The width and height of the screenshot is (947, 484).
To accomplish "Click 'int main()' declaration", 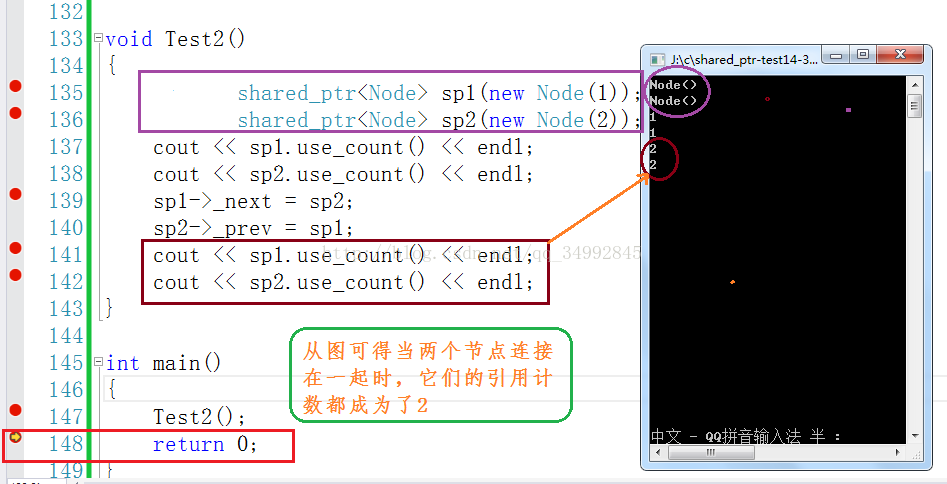I will click(164, 364).
